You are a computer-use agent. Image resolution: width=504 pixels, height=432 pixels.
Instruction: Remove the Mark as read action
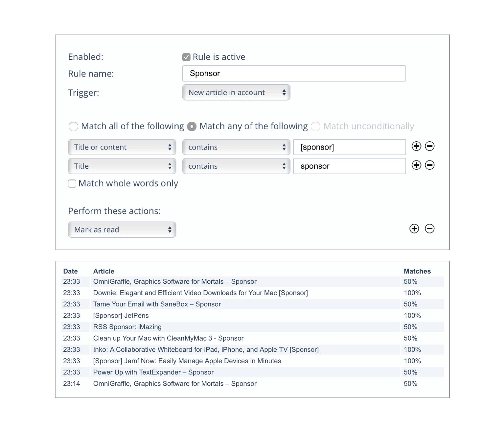pos(430,229)
